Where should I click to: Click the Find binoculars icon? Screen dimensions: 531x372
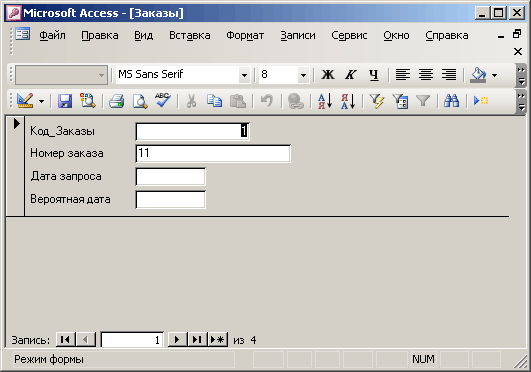(452, 101)
